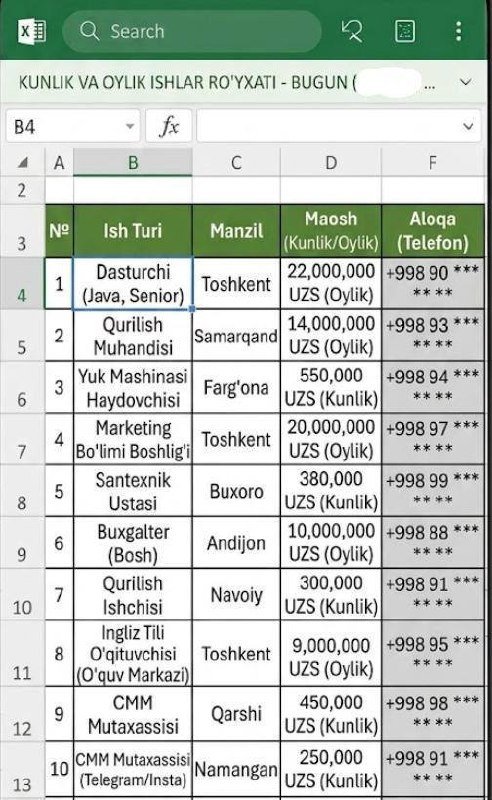The image size is (492, 800).
Task: Expand the document title chevron
Action: pos(465,82)
